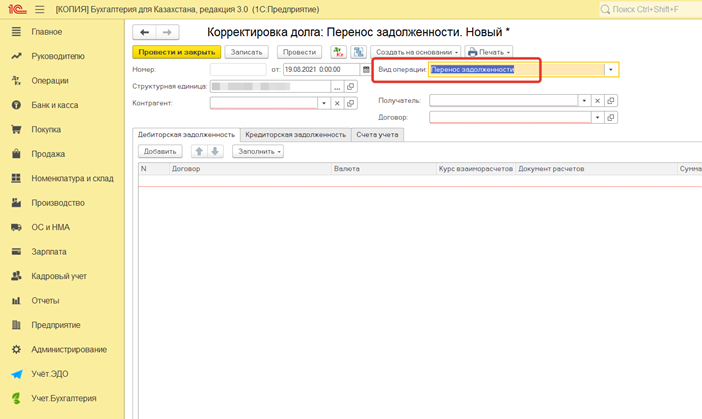The width and height of the screenshot is (702, 419).
Task: Click the Договор input field
Action: tap(510, 117)
